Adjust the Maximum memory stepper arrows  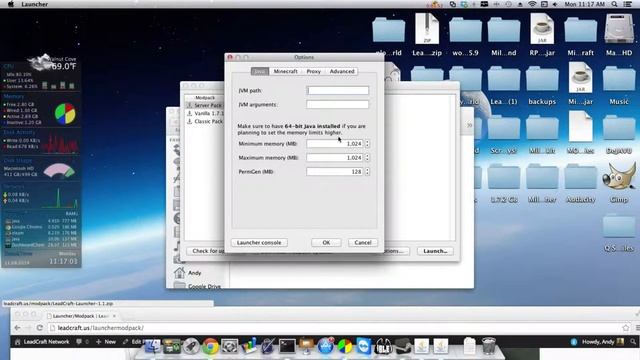point(367,158)
